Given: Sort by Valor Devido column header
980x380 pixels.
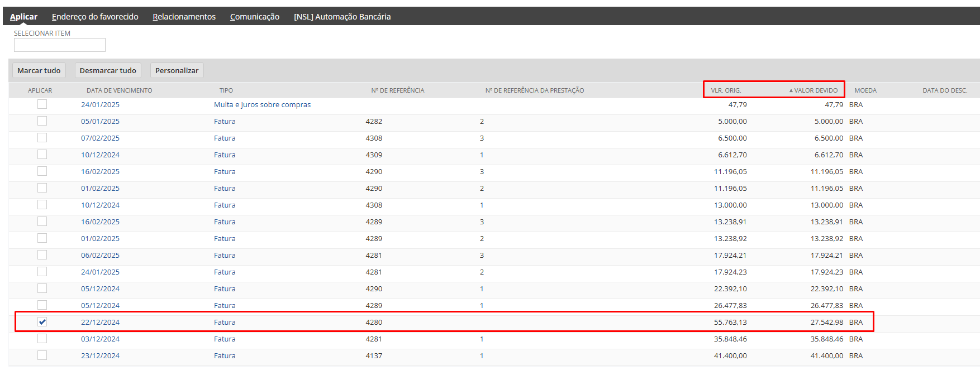Looking at the screenshot, I should coord(815,90).
